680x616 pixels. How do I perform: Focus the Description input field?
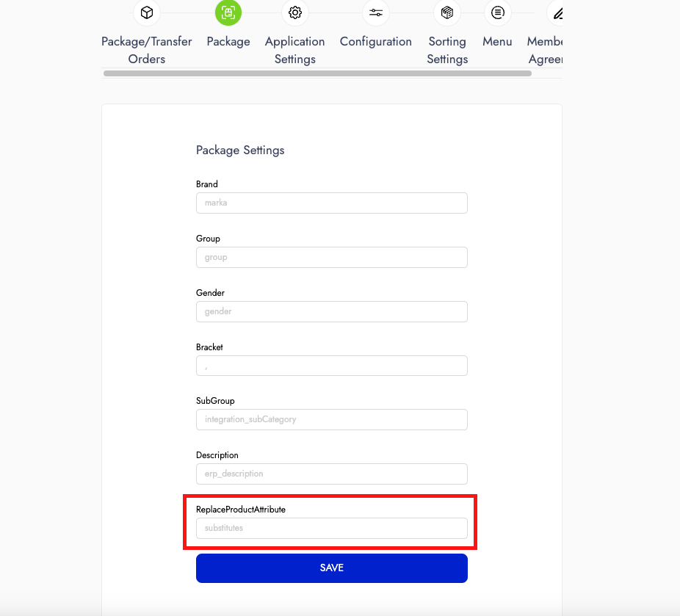tap(332, 474)
